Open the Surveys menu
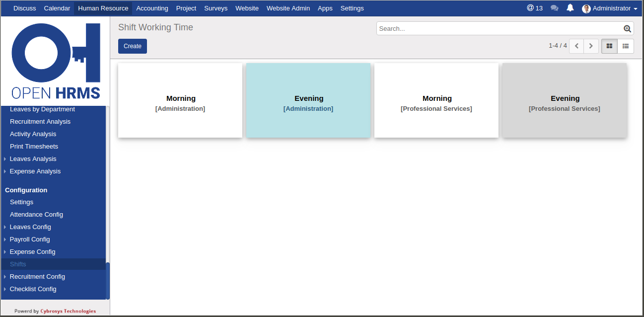The width and height of the screenshot is (644, 317). (216, 8)
